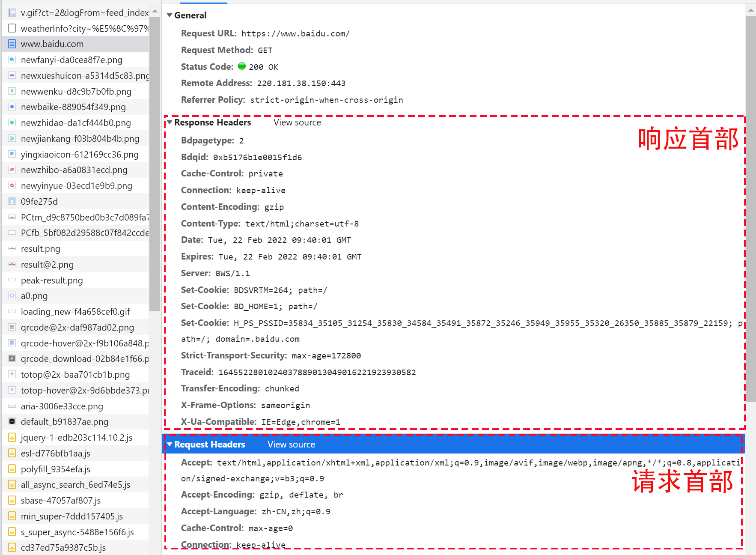756x555 pixels.
Task: Click the newwenku-d8c9b7b0fb.png image icon
Action: 12,91
